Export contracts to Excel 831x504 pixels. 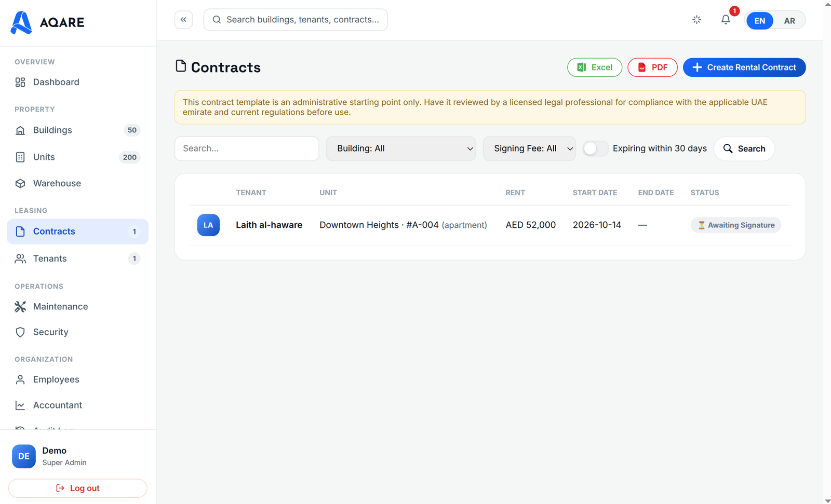[594, 67]
